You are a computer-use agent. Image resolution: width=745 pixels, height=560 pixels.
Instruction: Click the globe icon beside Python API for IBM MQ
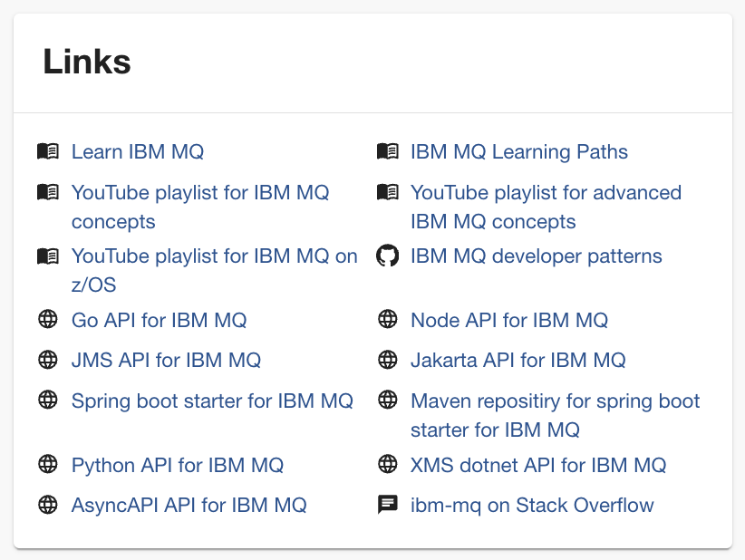[x=50, y=465]
